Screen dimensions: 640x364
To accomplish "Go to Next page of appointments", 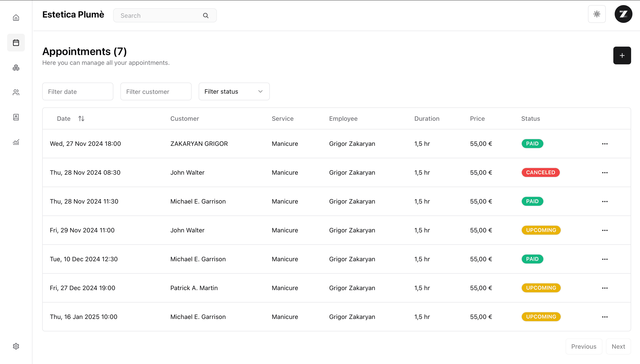I will coord(618,346).
